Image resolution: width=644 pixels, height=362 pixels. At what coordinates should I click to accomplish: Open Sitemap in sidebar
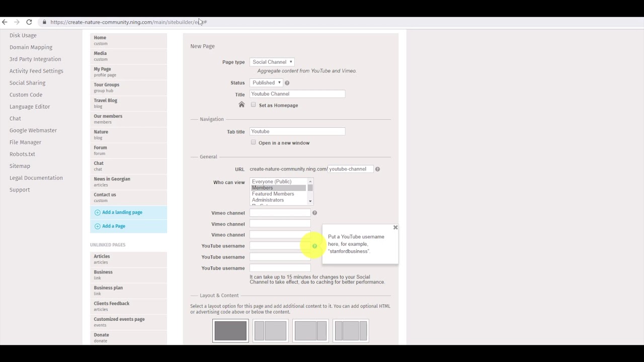pos(20,166)
